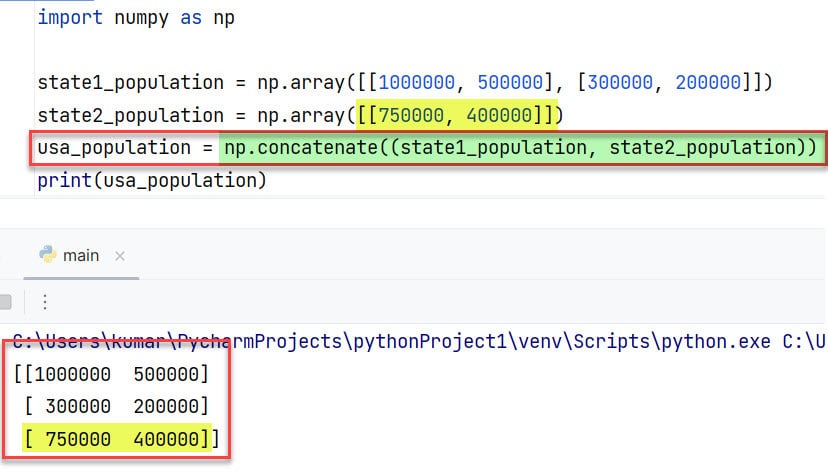The width and height of the screenshot is (828, 472).
Task: Open the run toolbar more options menu
Action: (x=45, y=301)
